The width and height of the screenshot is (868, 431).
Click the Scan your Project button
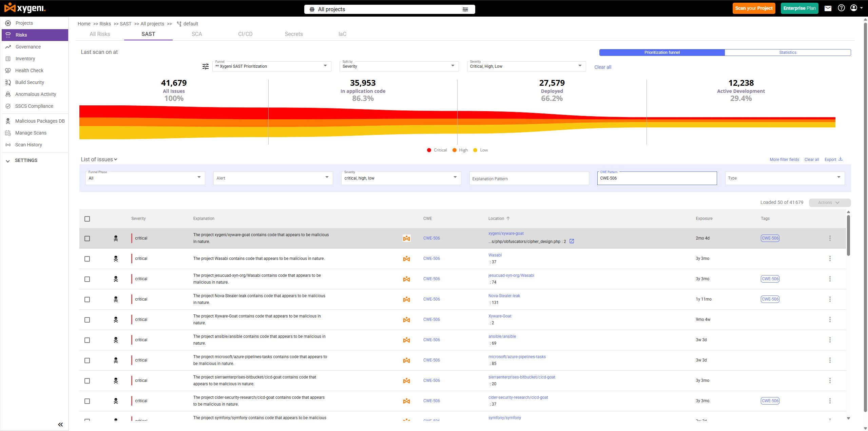point(754,8)
